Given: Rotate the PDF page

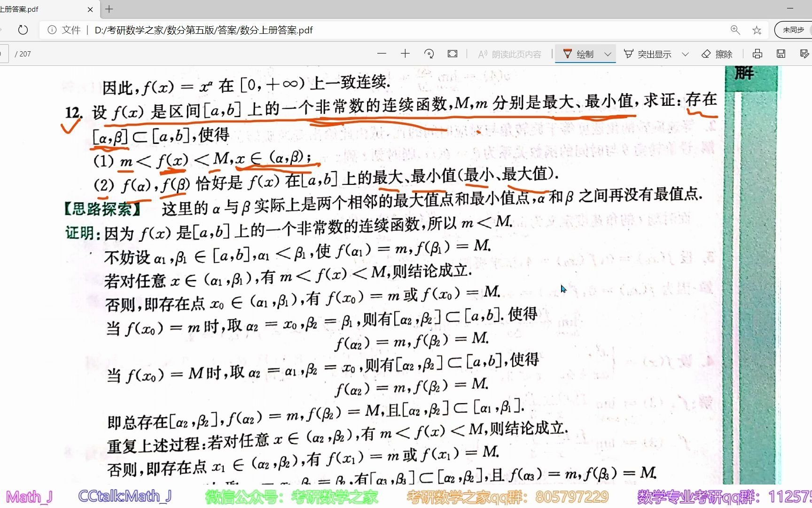Looking at the screenshot, I should (429, 54).
